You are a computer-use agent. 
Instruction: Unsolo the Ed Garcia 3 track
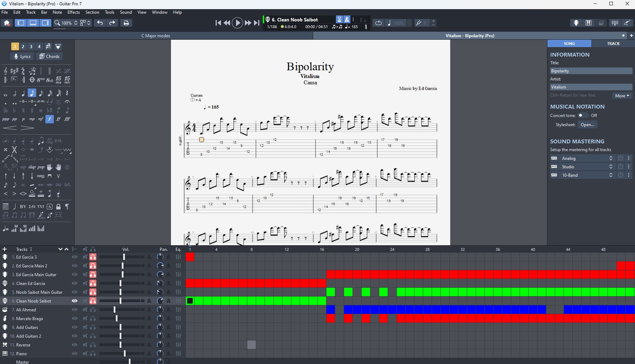tap(93, 257)
